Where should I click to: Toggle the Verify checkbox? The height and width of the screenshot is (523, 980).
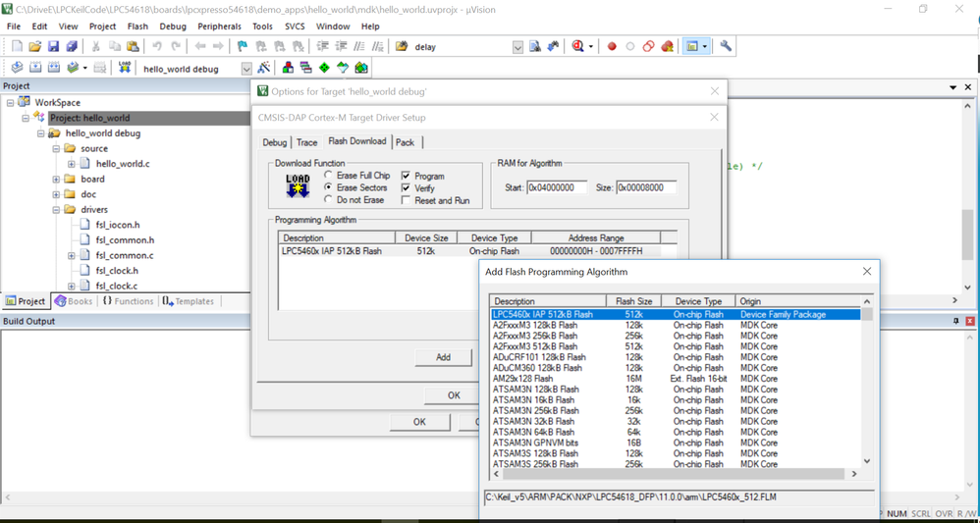[406, 188]
